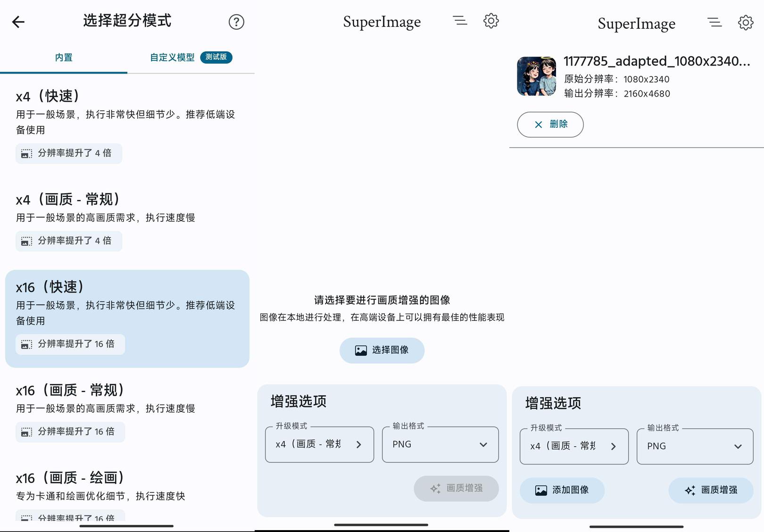Click the 测试版 badge on custom model tab
764x532 pixels.
point(216,57)
